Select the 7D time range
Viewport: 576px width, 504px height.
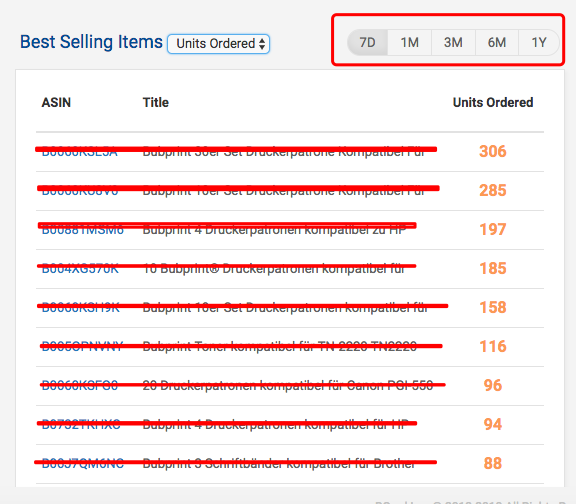click(367, 43)
